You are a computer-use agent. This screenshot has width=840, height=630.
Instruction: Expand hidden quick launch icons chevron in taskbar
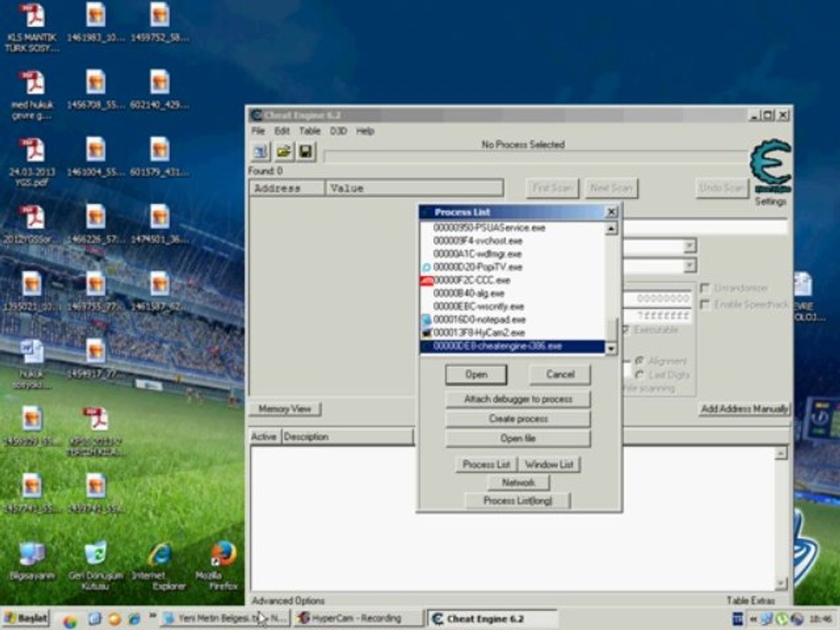point(152,616)
